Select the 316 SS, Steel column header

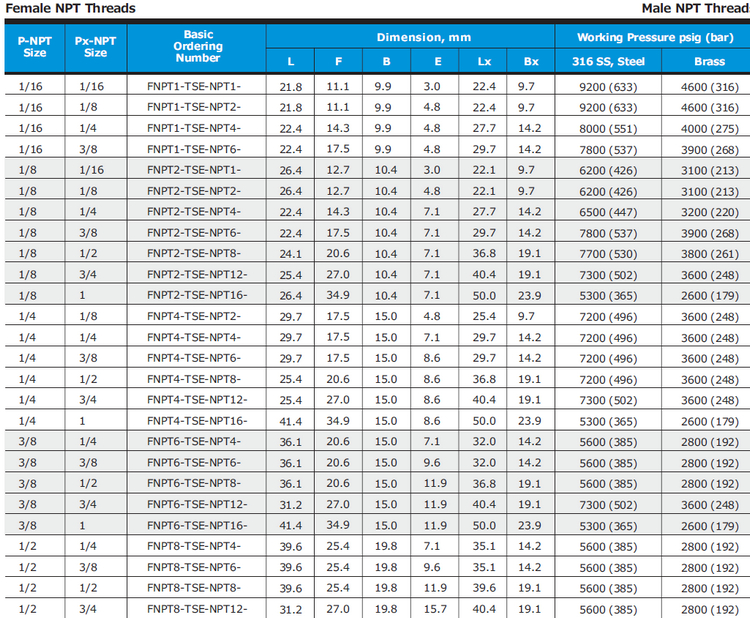pyautogui.click(x=608, y=61)
